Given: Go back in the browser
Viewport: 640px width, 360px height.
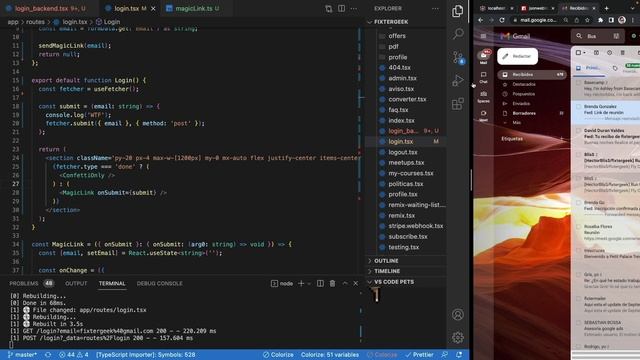Looking at the screenshot, I should pyautogui.click(x=480, y=20).
